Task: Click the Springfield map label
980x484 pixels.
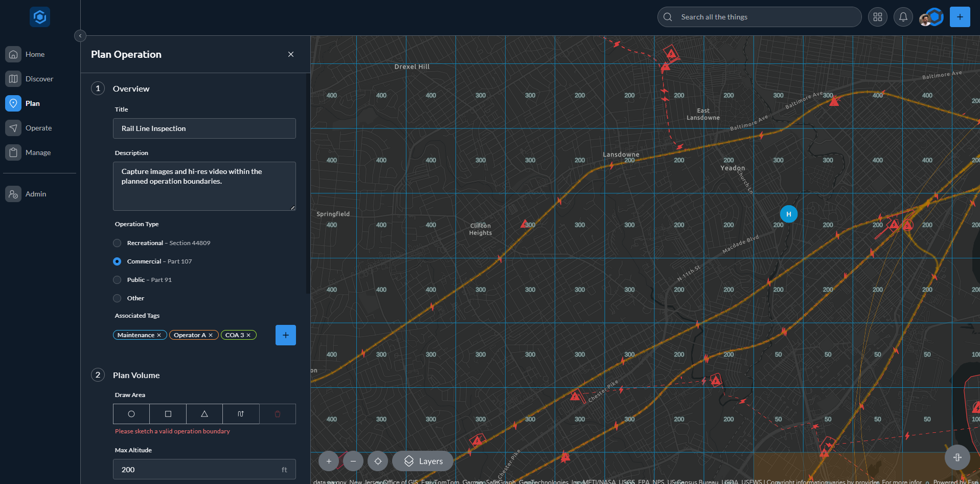Action: [x=333, y=214]
